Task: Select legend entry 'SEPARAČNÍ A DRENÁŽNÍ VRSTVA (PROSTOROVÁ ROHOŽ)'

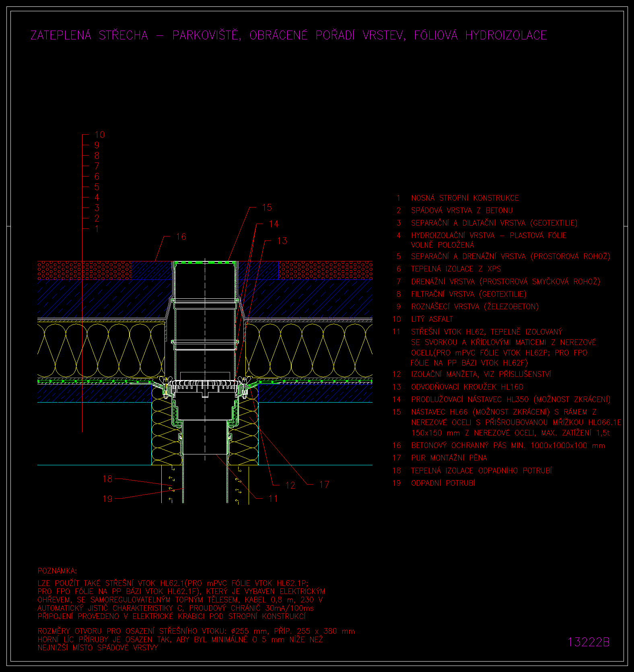Action: (x=510, y=256)
